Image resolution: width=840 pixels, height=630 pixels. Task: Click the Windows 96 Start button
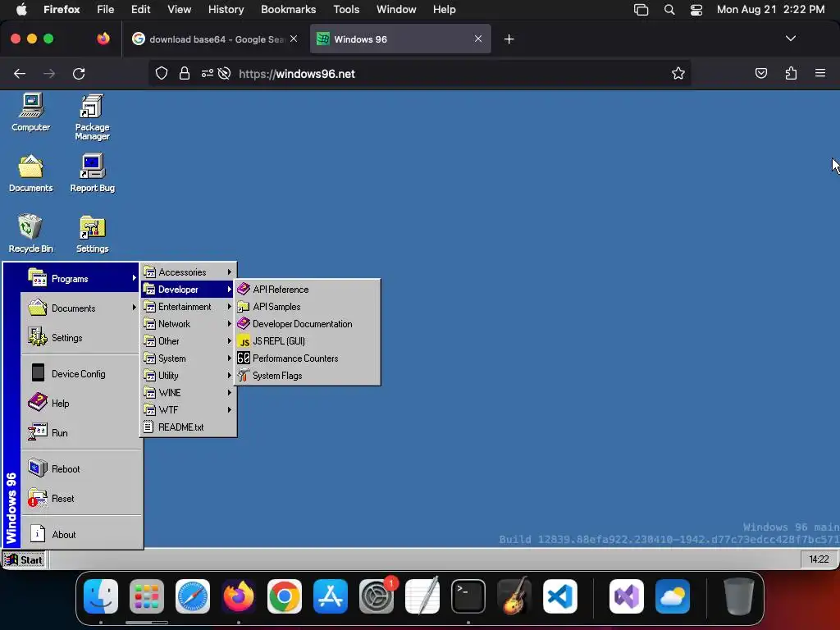click(24, 559)
